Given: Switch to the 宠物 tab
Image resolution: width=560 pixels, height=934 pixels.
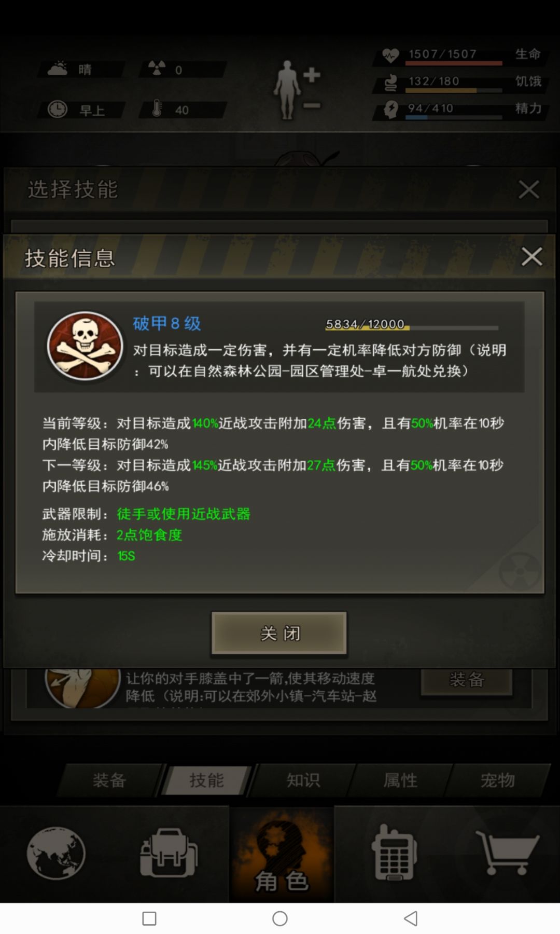Looking at the screenshot, I should [498, 780].
